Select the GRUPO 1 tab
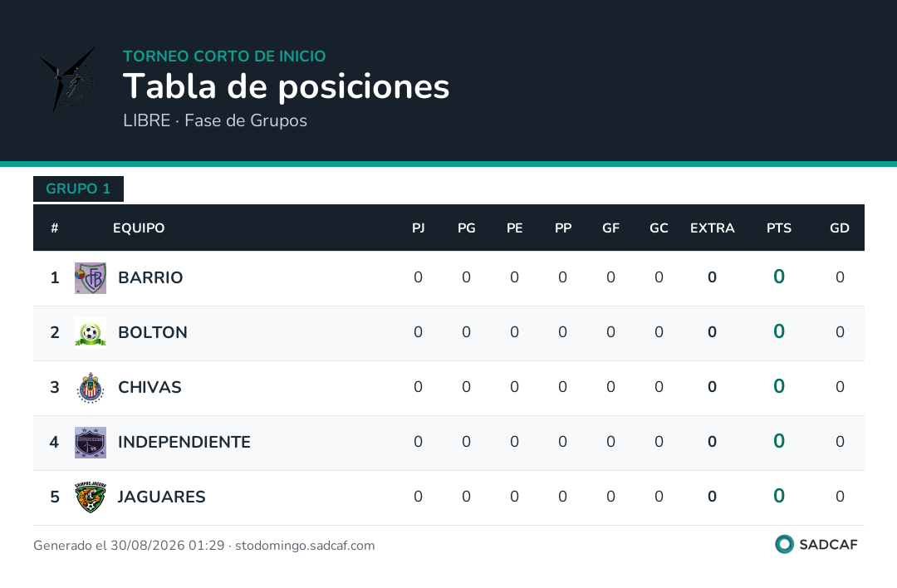897x588 pixels. coord(78,189)
